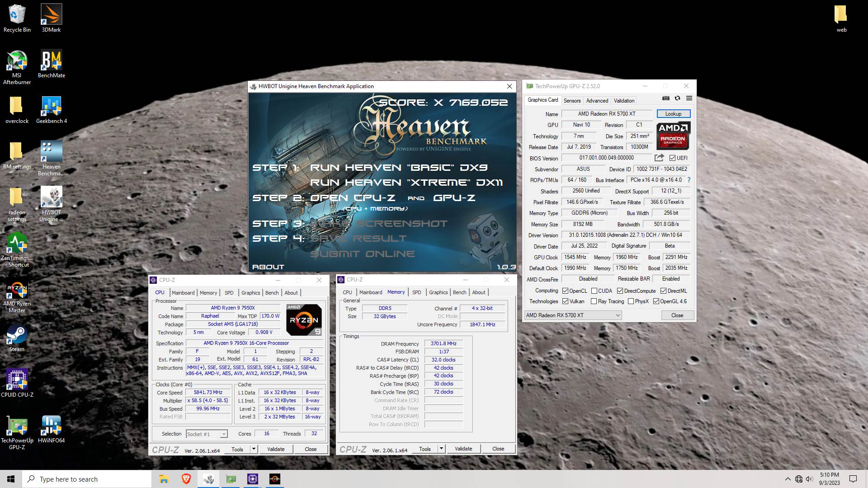The image size is (868, 488).
Task: Click Close in the right CPU-Z window
Action: (498, 449)
